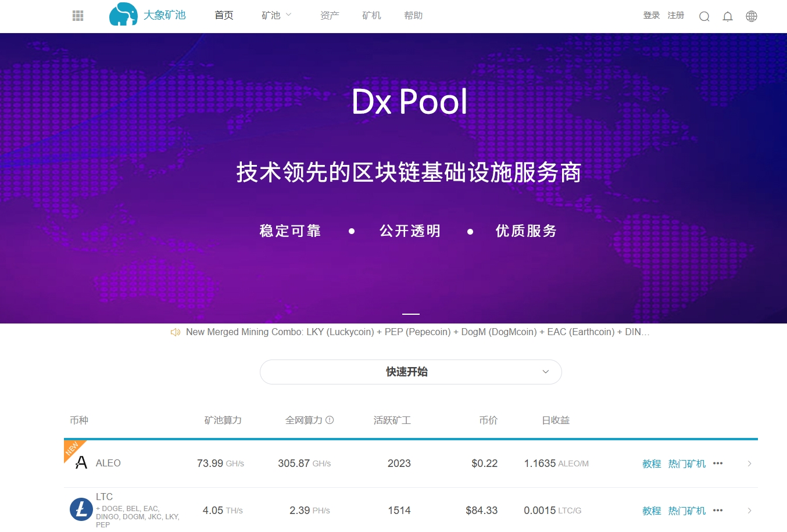Click the 币价 column header

488,420
